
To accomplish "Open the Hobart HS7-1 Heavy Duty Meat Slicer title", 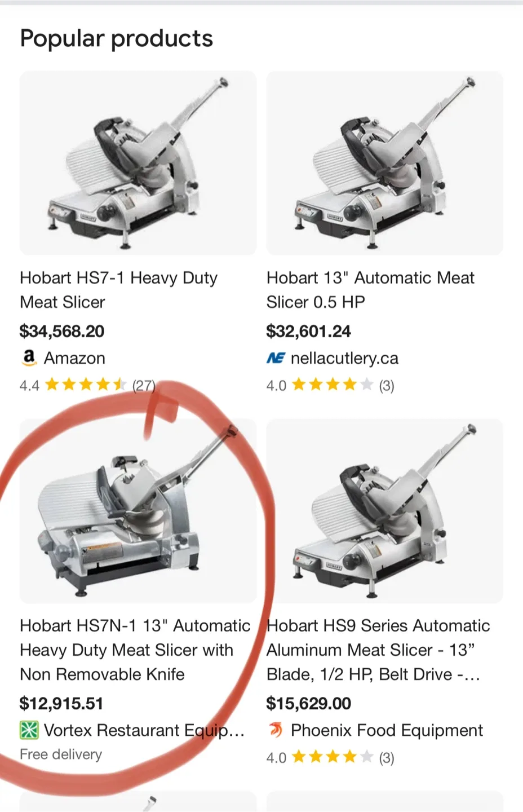I will click(x=119, y=290).
